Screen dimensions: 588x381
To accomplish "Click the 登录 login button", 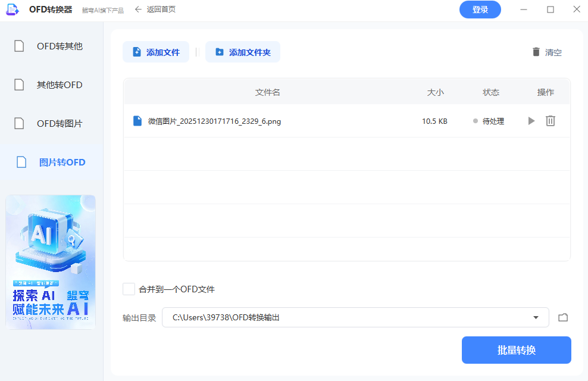I will coord(480,10).
